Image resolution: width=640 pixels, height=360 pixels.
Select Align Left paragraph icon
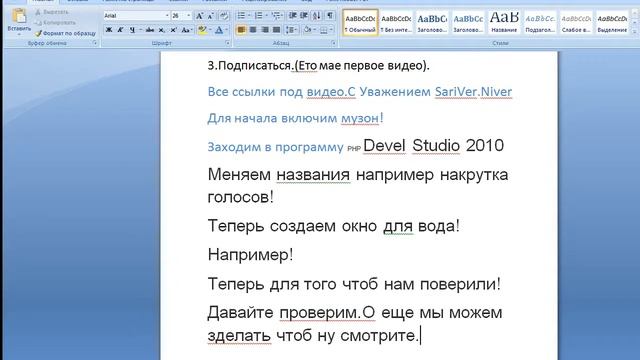pyautogui.click(x=241, y=30)
